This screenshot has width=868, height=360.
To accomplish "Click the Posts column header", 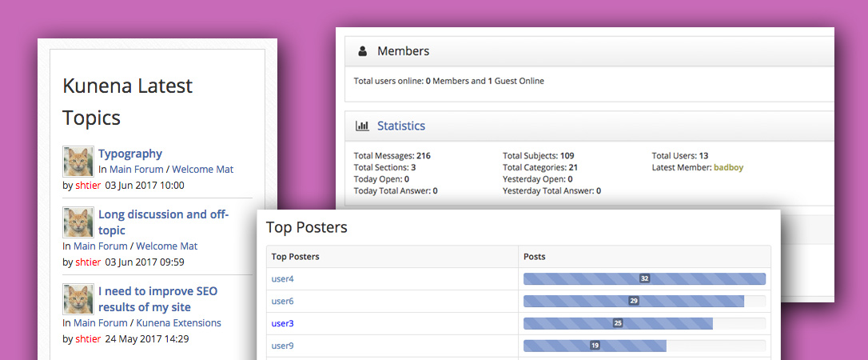I will 535,257.
